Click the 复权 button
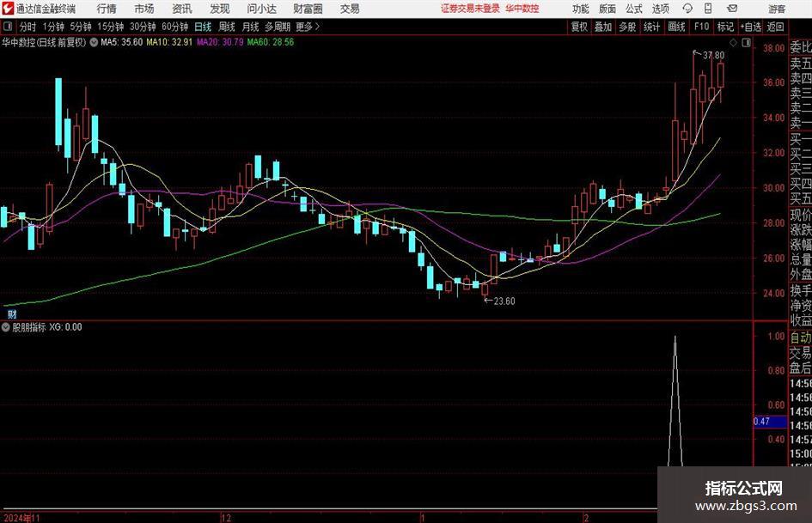Screen dimensions: 812x523 [x=579, y=27]
